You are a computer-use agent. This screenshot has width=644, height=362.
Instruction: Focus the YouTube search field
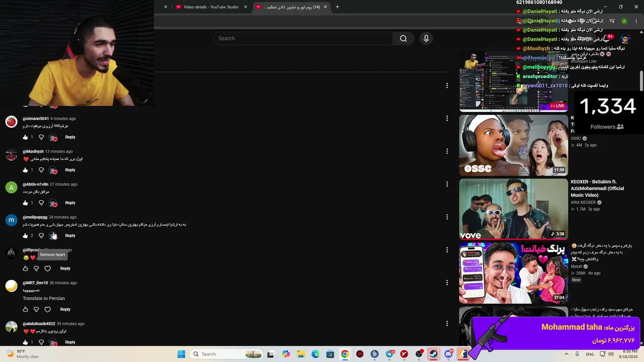pyautogui.click(x=303, y=39)
